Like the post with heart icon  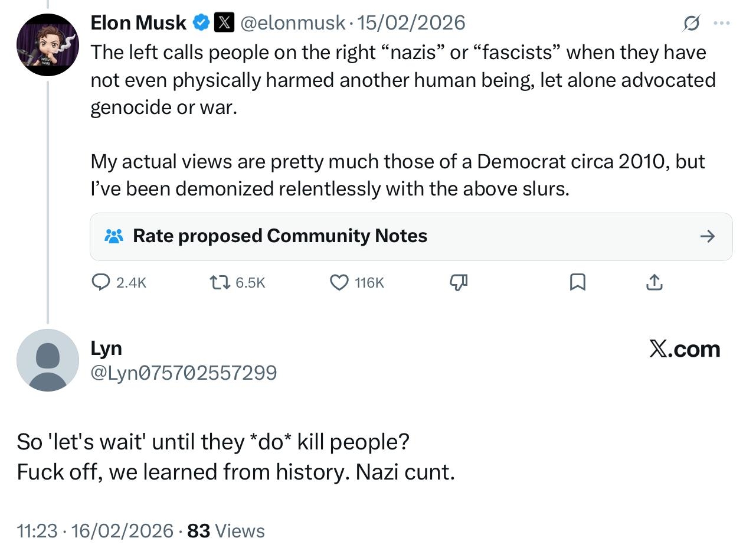click(339, 283)
